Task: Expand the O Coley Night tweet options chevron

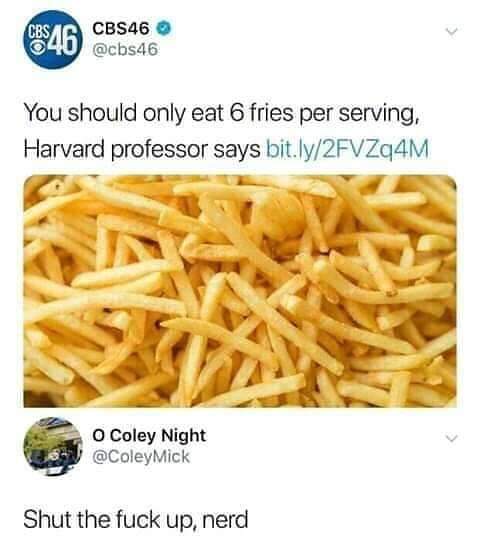Action: 452,438
